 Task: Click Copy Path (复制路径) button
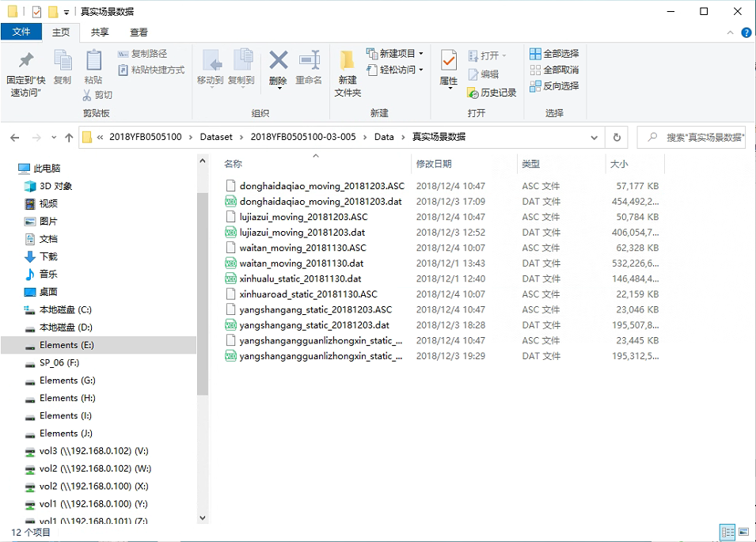(x=143, y=53)
